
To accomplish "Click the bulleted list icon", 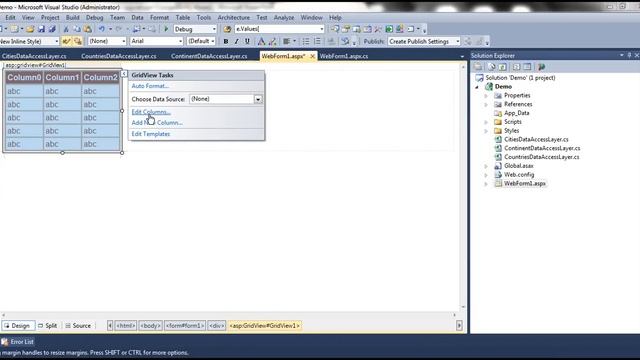I will click(x=306, y=41).
